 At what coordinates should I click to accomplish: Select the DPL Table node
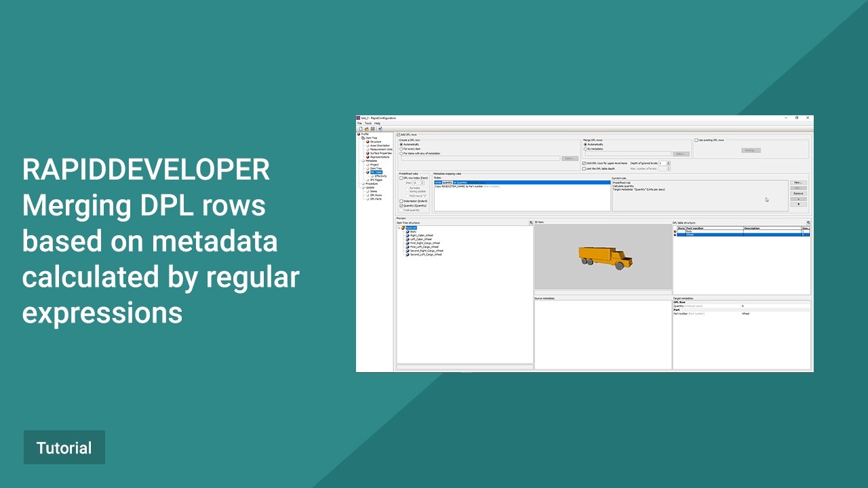376,172
